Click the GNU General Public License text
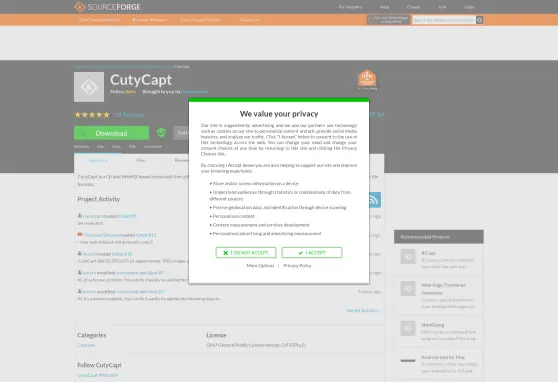Screen dimensions: 558x382 pyautogui.click(x=256, y=345)
